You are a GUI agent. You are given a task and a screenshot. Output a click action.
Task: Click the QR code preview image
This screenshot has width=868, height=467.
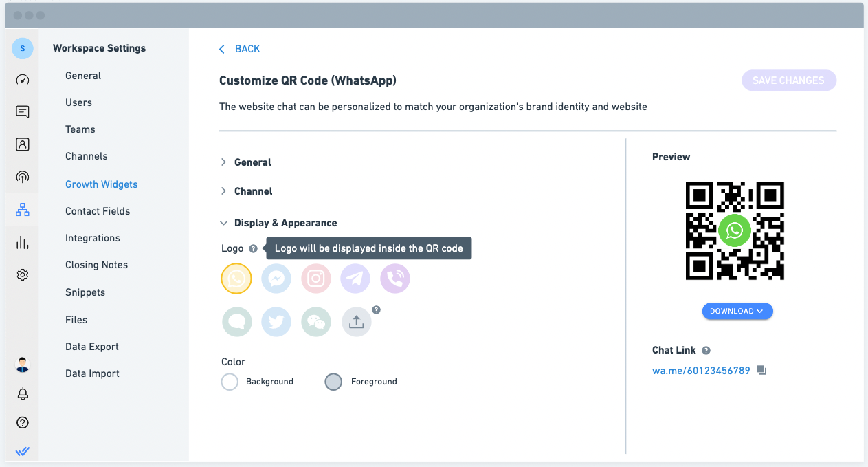735,230
